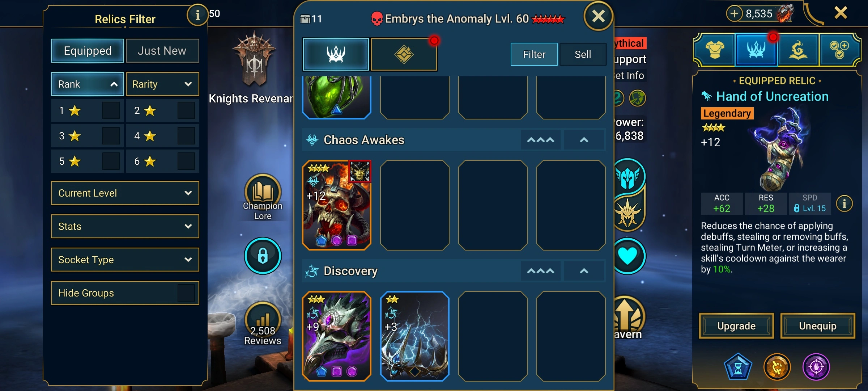Switch to the gold socket relic tab
The image size is (868, 391).
pyautogui.click(x=404, y=54)
